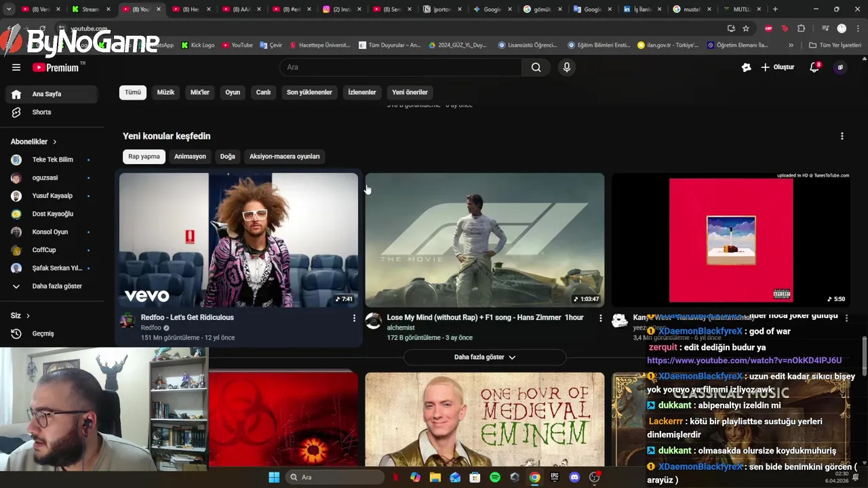Expand the Abonelikler section chevron
The image size is (868, 488).
click(54, 142)
